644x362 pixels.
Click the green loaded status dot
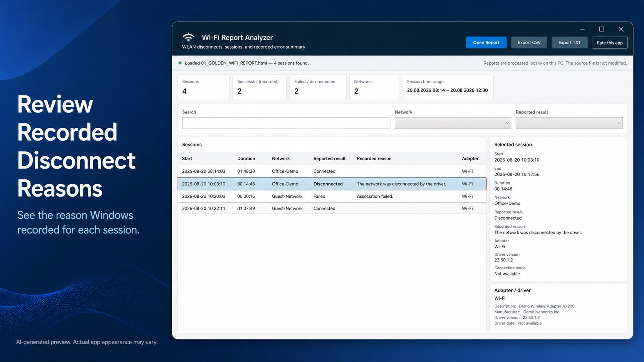pyautogui.click(x=180, y=63)
